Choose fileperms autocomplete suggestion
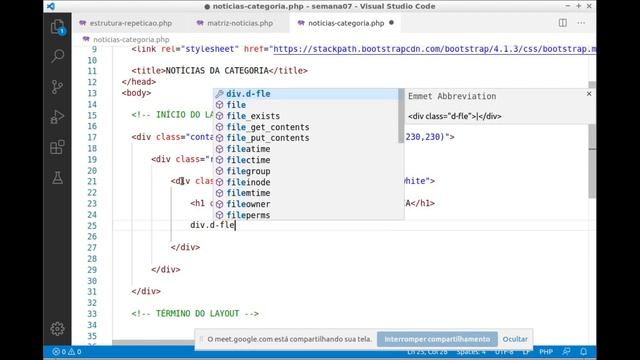Image resolution: width=640 pixels, height=360 pixels. point(306,215)
